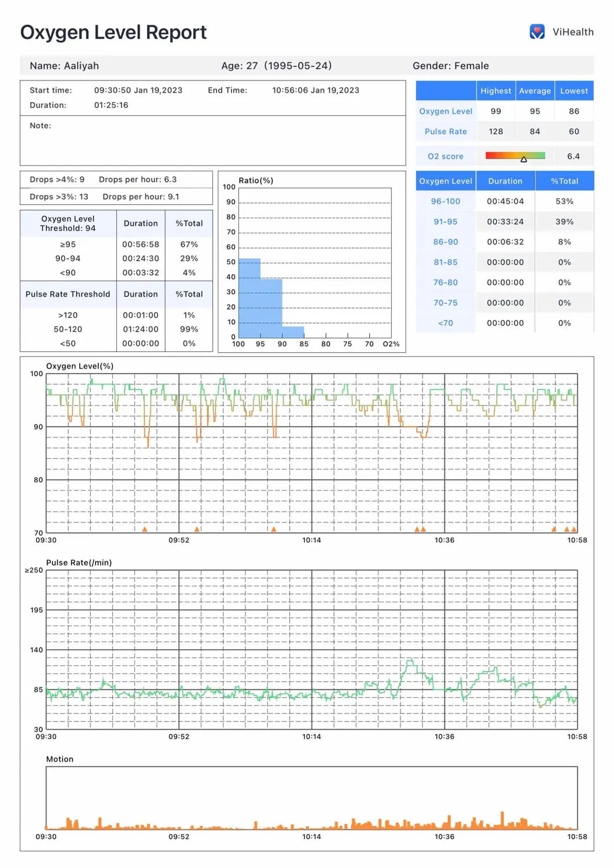614x868 pixels.
Task: Click the O2 score label
Action: [445, 156]
